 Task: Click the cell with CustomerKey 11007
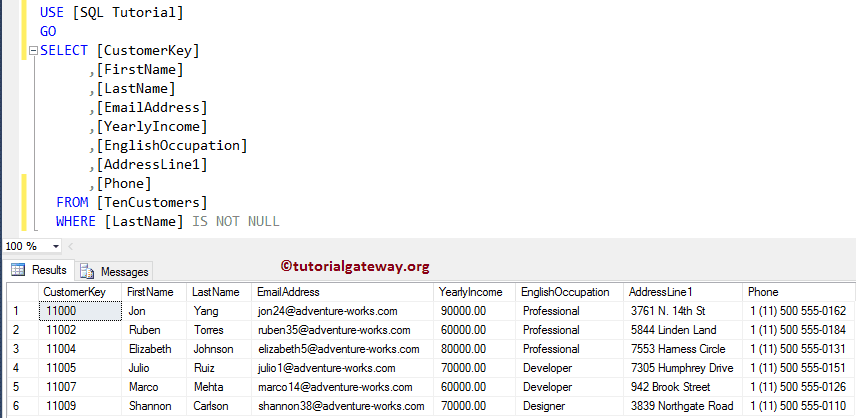(x=80, y=387)
